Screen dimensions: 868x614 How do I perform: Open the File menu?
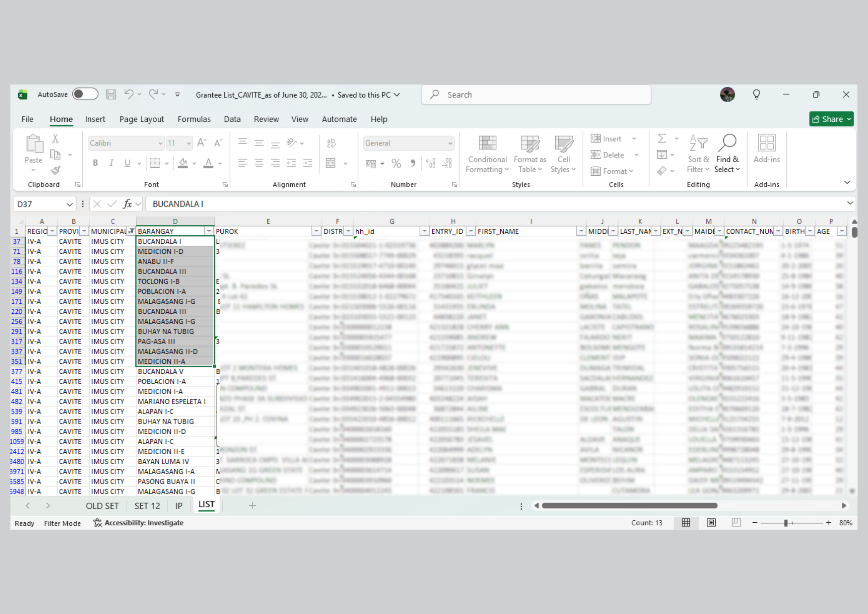pyautogui.click(x=27, y=119)
